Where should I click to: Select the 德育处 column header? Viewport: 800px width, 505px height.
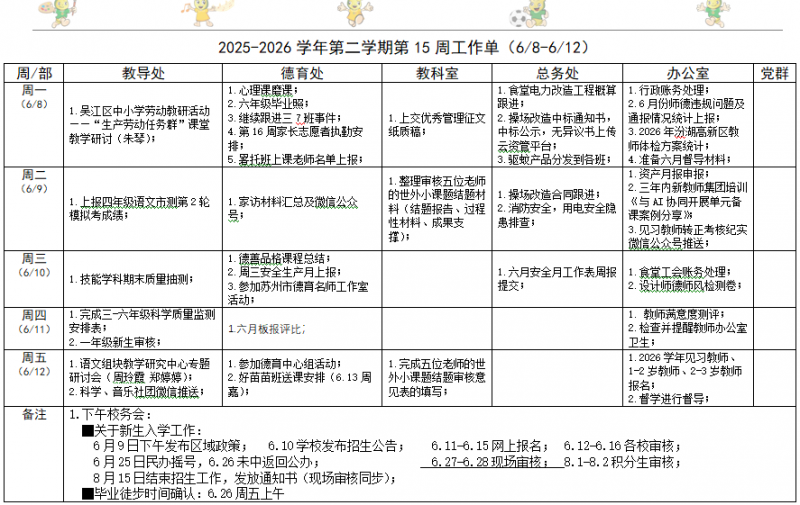302,73
